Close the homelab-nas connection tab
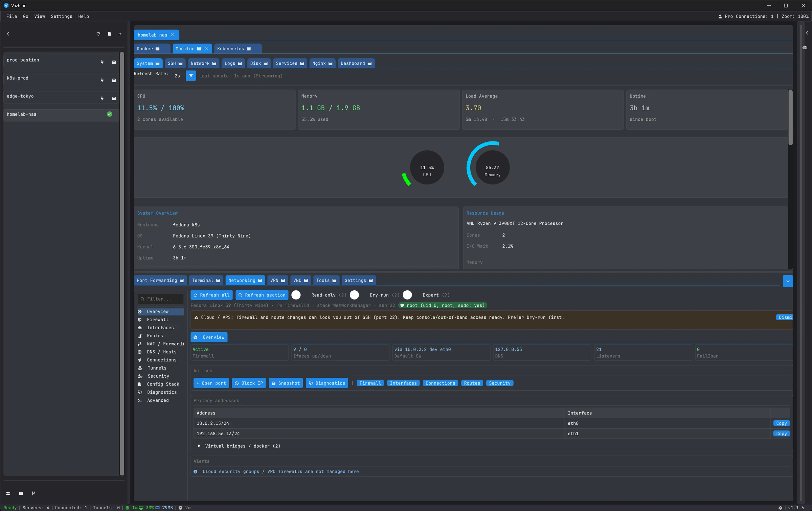Viewport: 812px width, 511px height. click(173, 35)
